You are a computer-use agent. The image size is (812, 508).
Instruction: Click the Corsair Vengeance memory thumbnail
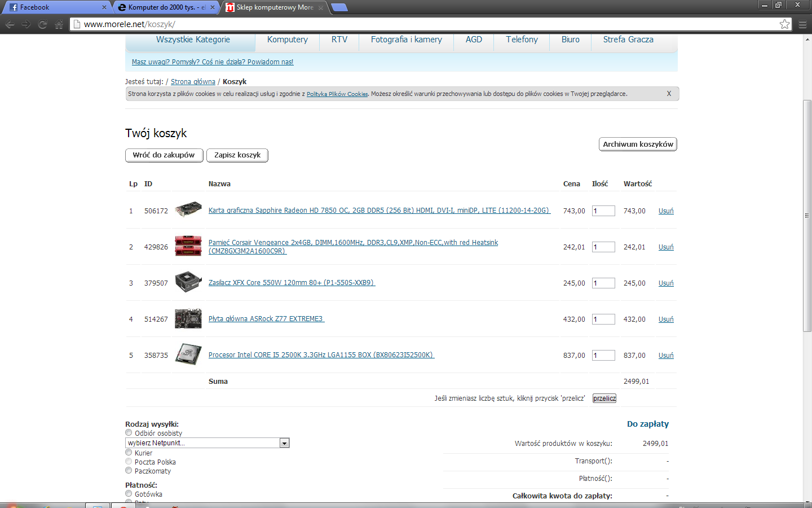pos(188,246)
